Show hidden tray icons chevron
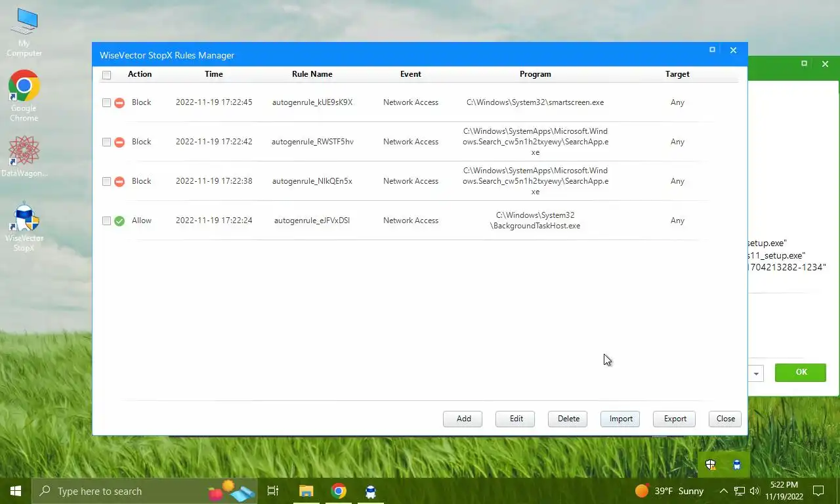Viewport: 840px width, 504px height. point(724,491)
